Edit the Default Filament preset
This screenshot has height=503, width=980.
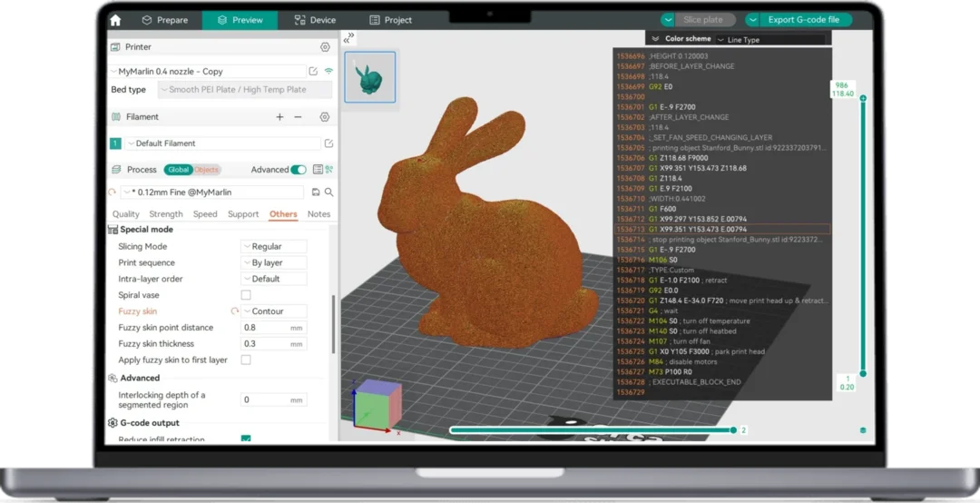tap(328, 143)
